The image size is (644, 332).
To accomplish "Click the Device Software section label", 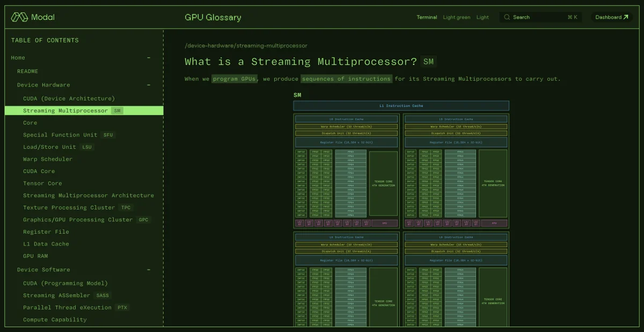I will [43, 270].
